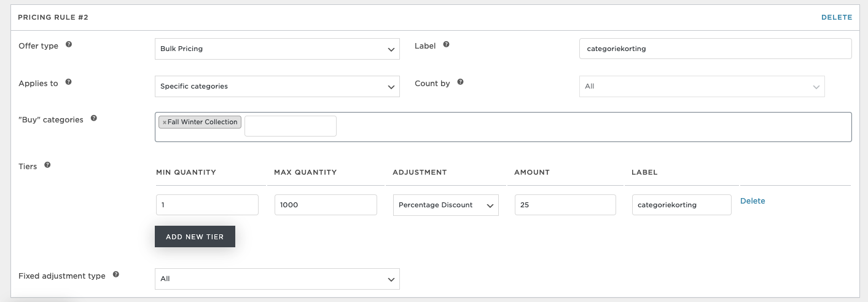The height and width of the screenshot is (302, 868).
Task: Click the help icon next to Label
Action: pos(446,45)
